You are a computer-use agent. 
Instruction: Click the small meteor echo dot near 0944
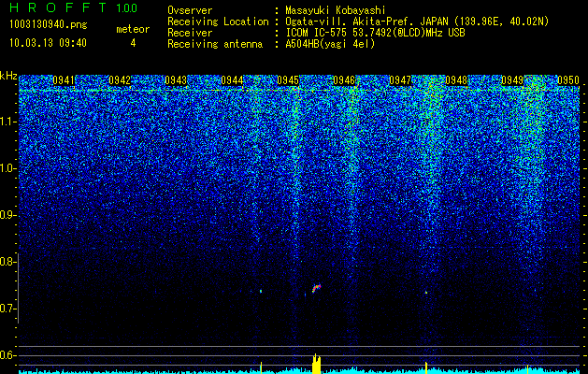[261, 291]
